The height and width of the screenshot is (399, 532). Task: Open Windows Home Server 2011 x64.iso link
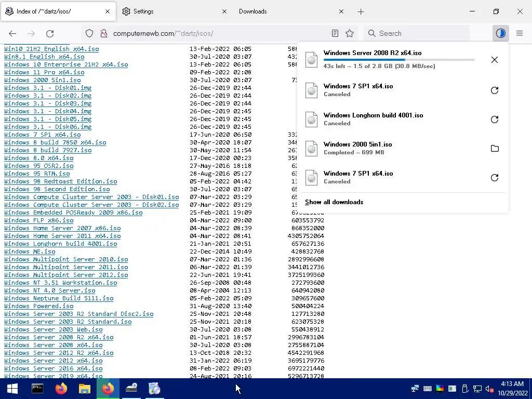pos(62,236)
